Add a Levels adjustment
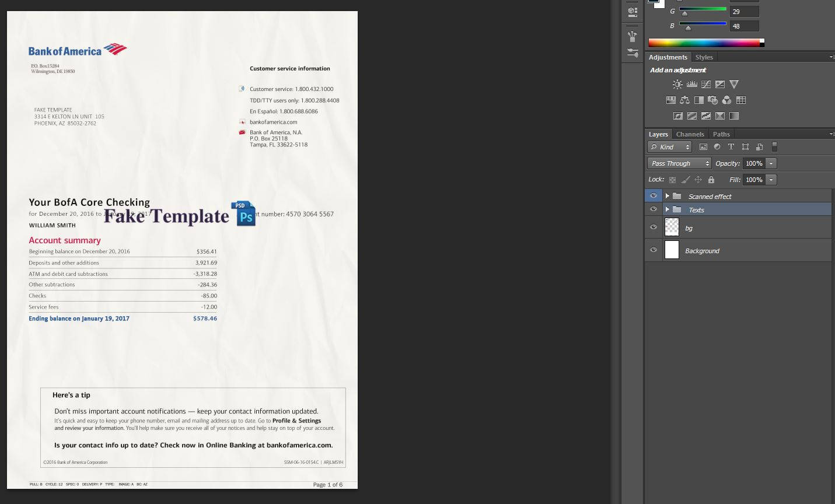Image resolution: width=835 pixels, height=504 pixels. (x=691, y=85)
